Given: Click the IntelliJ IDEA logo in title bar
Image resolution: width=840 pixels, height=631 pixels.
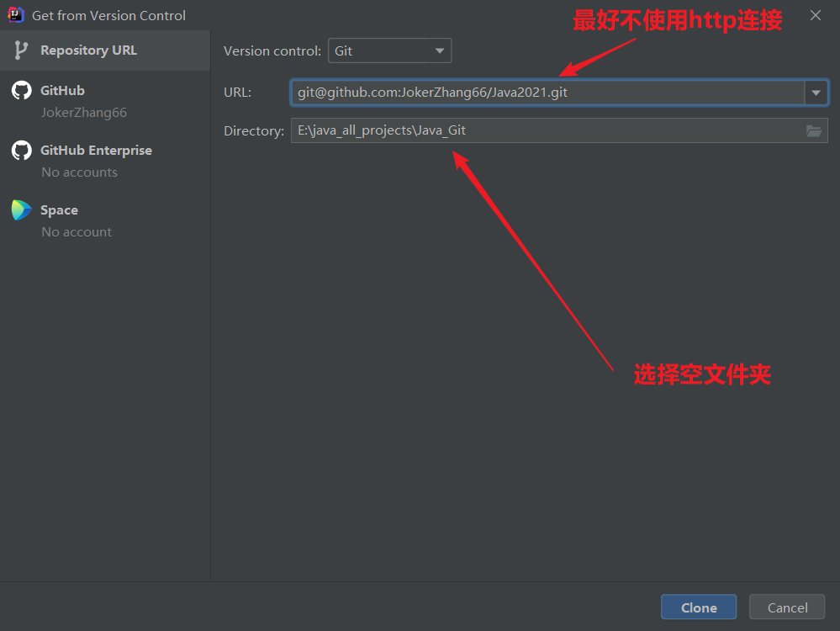Looking at the screenshot, I should click(14, 14).
